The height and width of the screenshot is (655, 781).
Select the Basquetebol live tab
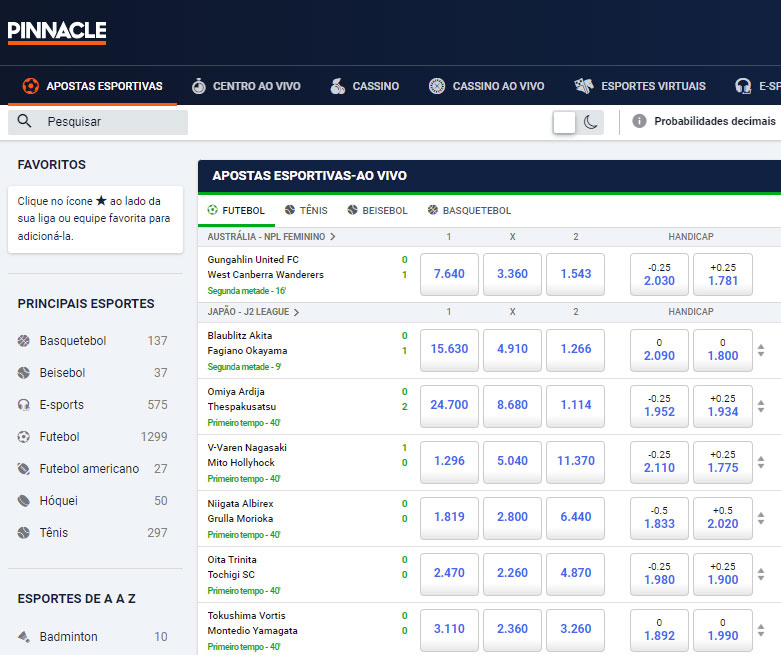pos(469,211)
